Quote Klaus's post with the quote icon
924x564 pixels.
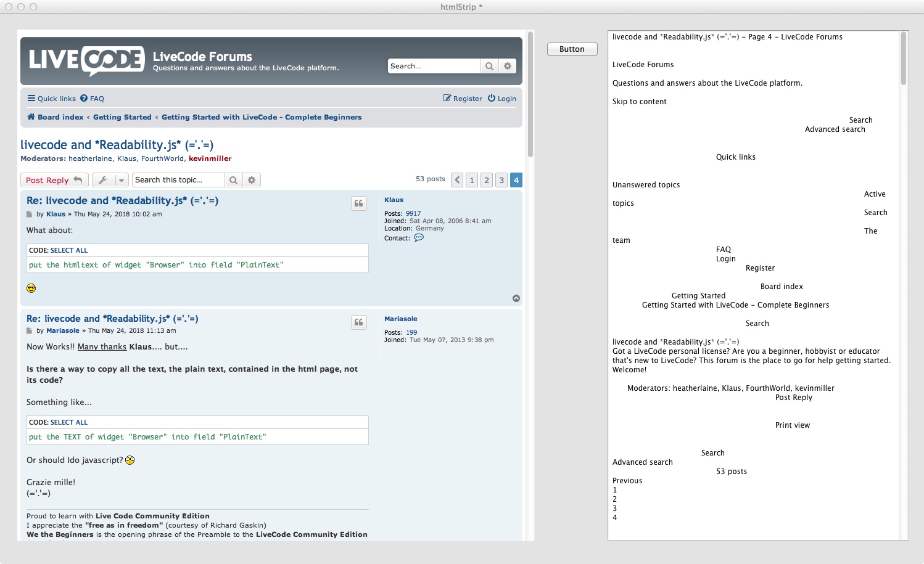pyautogui.click(x=359, y=203)
